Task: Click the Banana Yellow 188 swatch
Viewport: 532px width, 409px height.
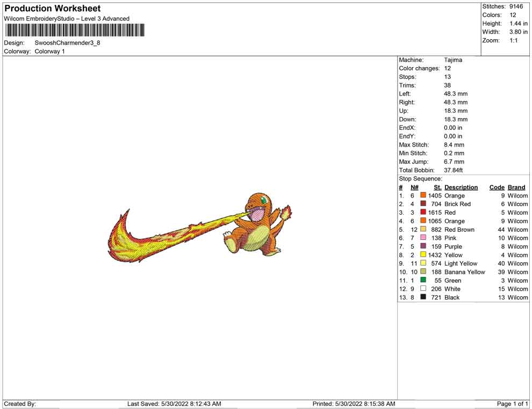Action: click(423, 272)
